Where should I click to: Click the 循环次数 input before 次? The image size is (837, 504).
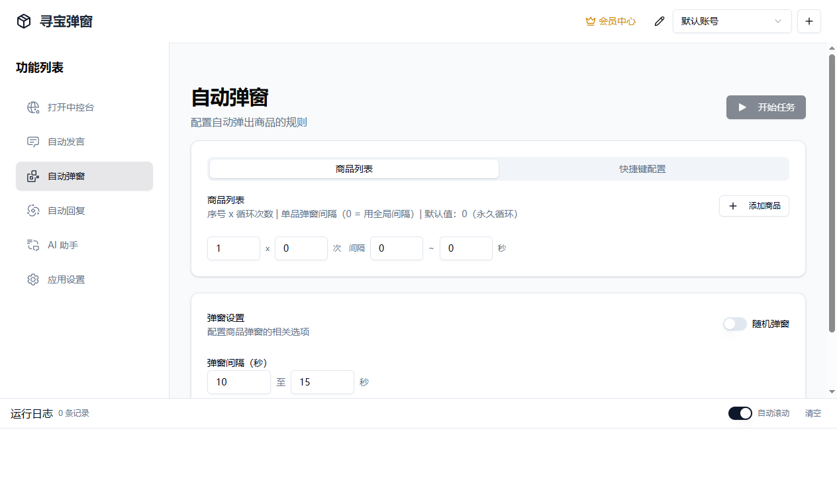click(x=301, y=248)
